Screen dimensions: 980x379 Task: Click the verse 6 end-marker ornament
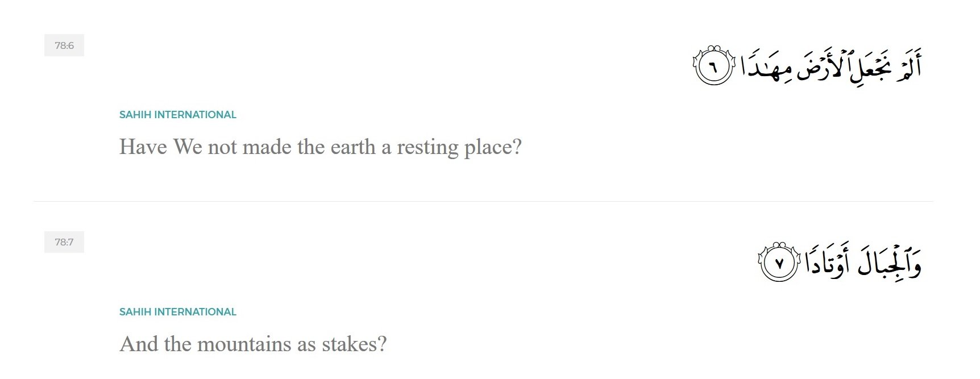[x=714, y=66]
